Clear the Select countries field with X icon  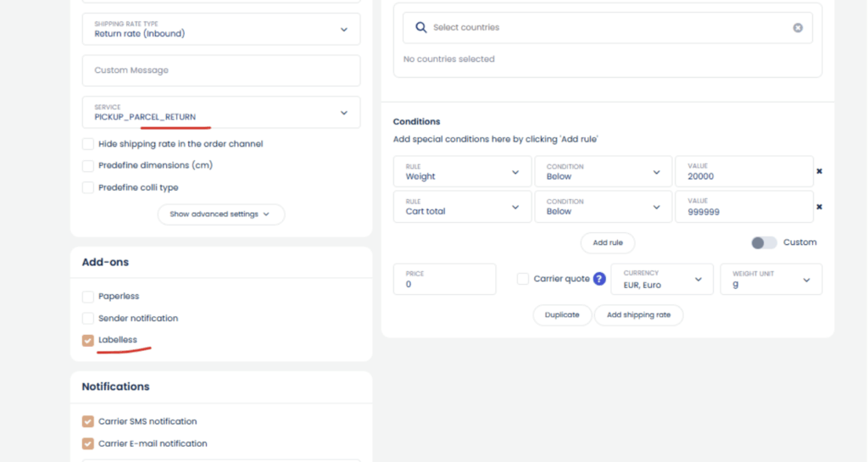(x=798, y=28)
